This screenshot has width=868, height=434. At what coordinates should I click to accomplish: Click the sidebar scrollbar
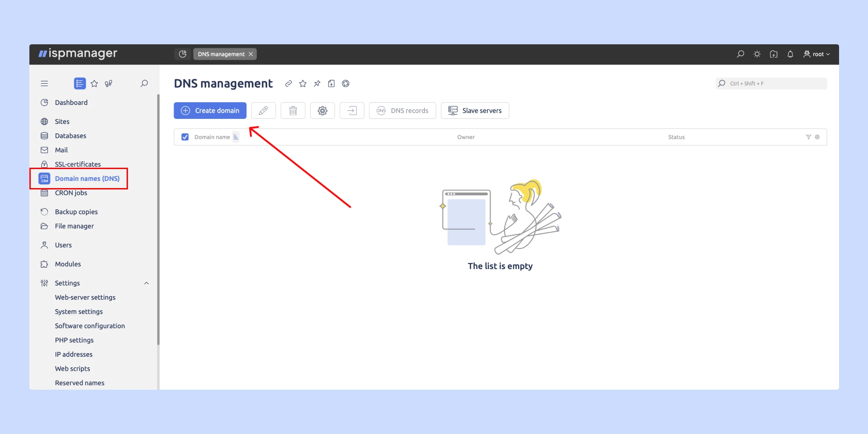158,219
